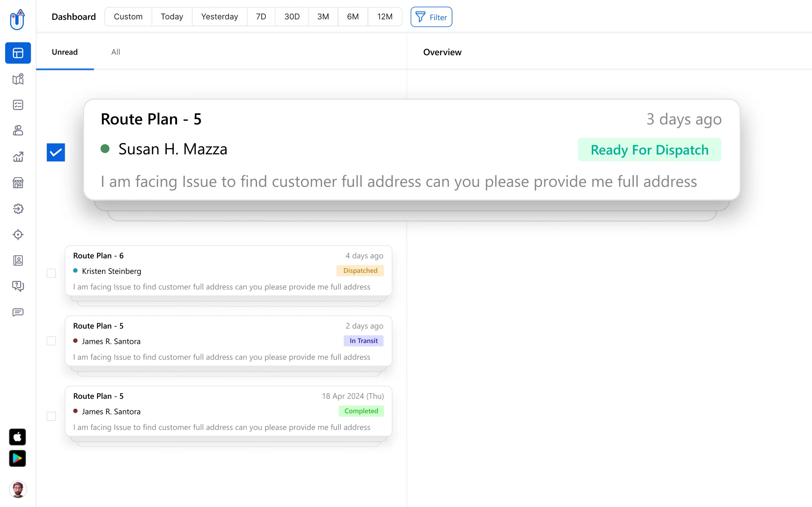Click the Filter button
Image resolution: width=812 pixels, height=507 pixels.
(431, 17)
